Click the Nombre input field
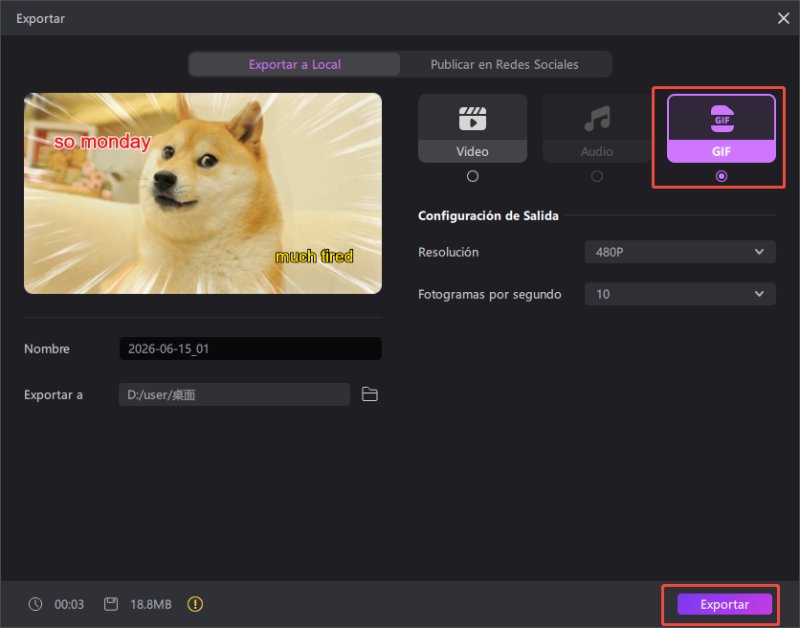The height and width of the screenshot is (628, 800). coord(251,348)
